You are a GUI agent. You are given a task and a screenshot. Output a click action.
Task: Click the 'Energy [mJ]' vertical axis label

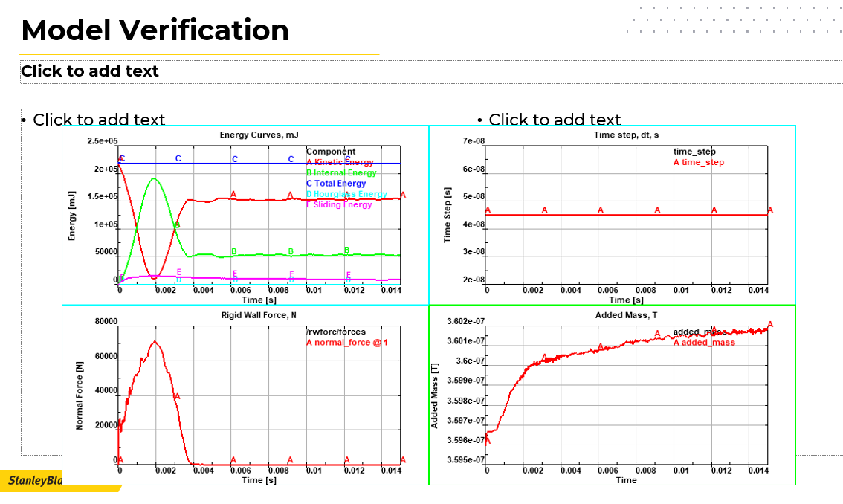pos(72,215)
